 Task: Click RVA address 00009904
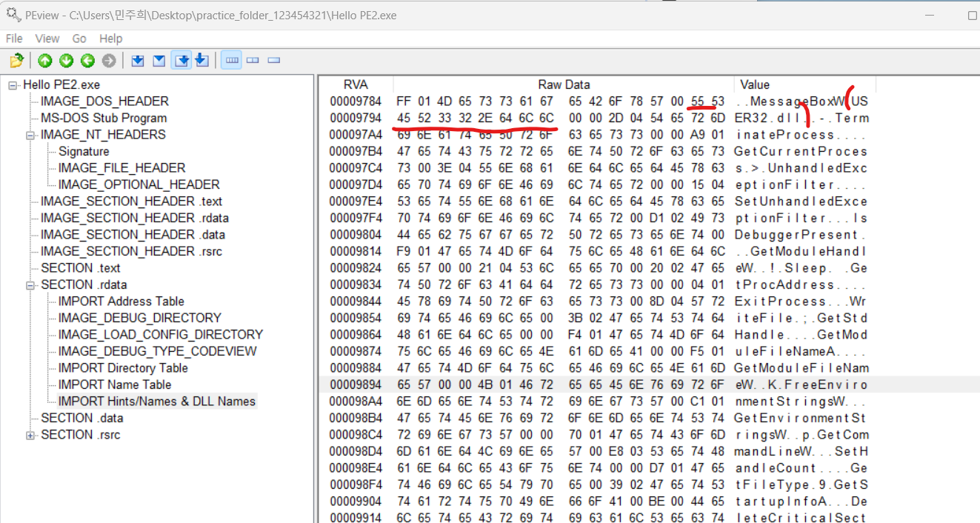pyautogui.click(x=356, y=501)
